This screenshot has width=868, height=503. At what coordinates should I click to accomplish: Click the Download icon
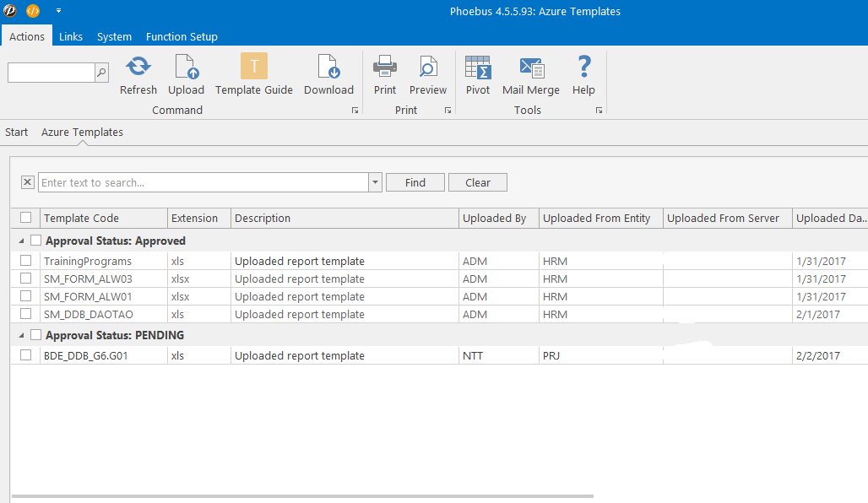328,67
